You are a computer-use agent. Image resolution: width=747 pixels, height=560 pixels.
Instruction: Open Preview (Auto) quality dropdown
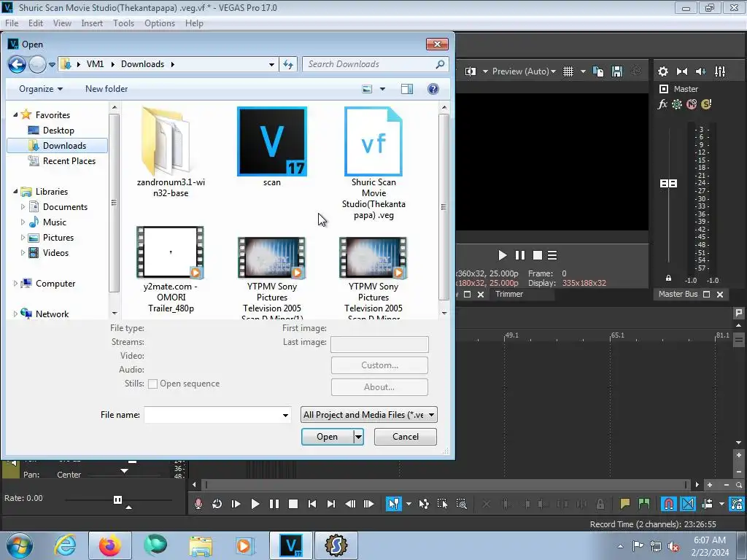[524, 71]
